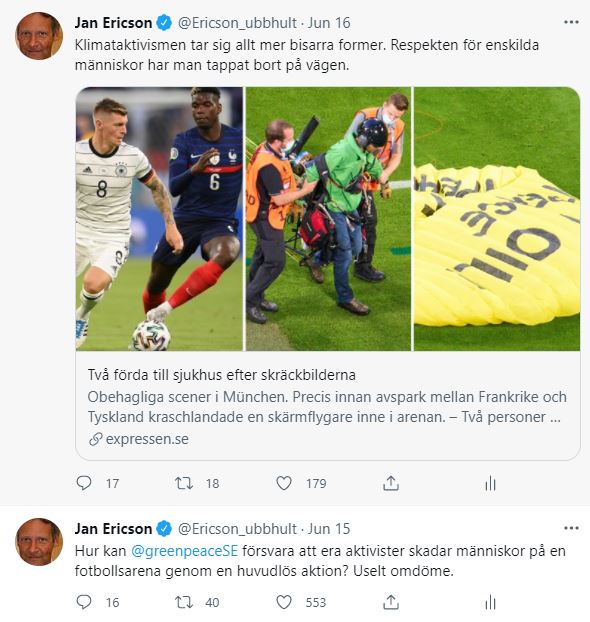Share the Jun 15 tweet
590x622 pixels.
(391, 602)
